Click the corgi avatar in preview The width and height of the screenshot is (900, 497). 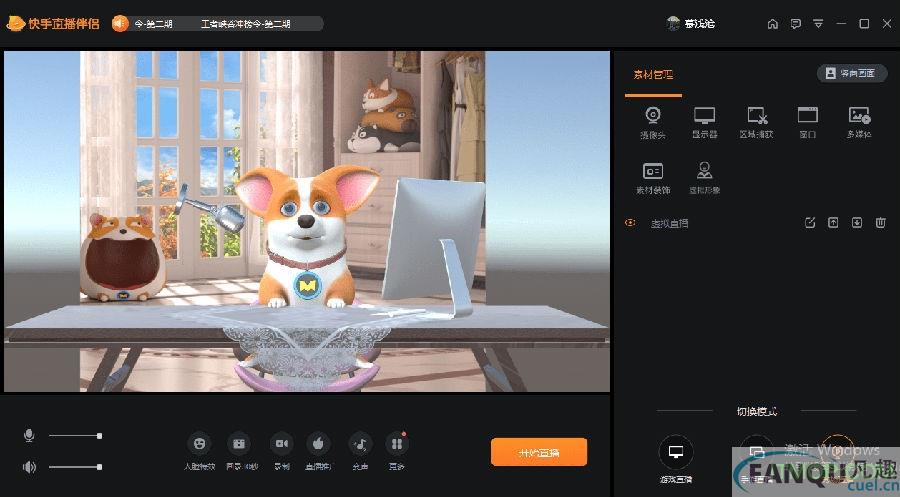coord(307,235)
